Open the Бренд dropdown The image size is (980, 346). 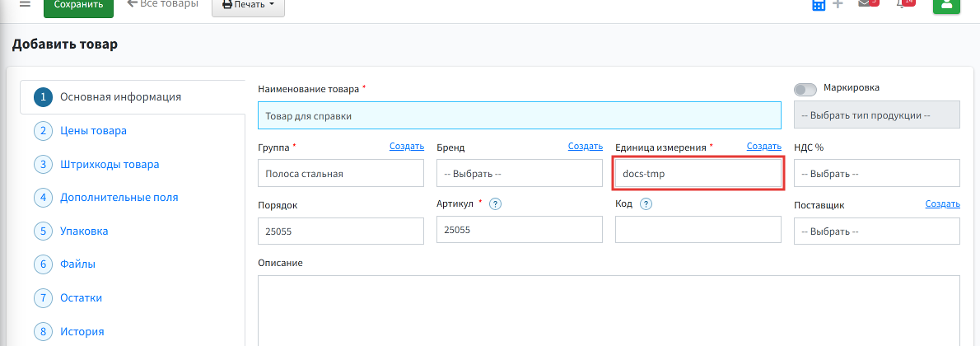coord(520,173)
